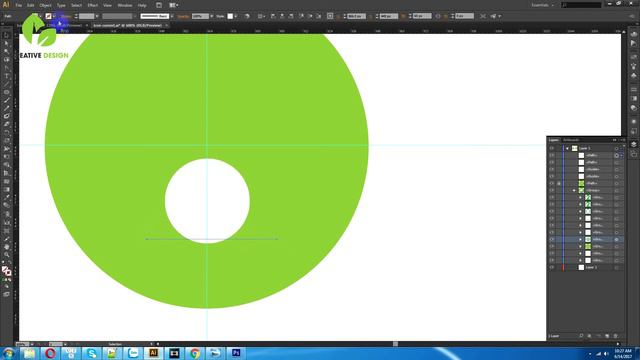This screenshot has width=640, height=360.
Task: Select the Hand tool
Action: 6,247
